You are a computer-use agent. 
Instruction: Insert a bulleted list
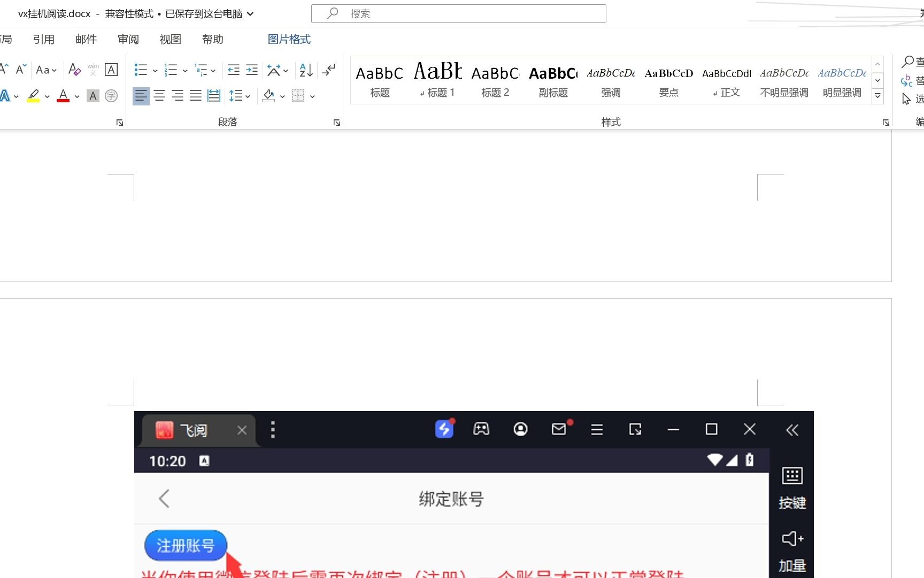(141, 70)
